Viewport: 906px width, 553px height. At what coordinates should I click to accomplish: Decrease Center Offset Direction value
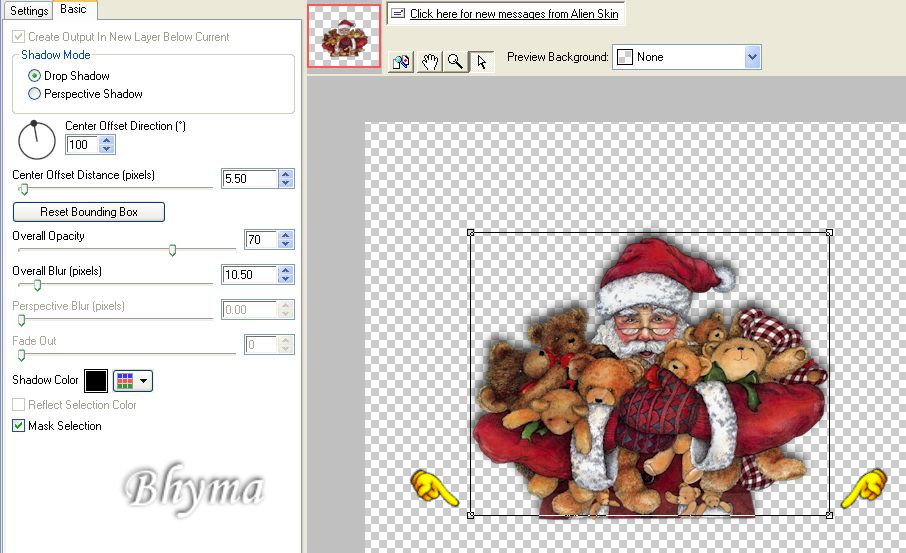[106, 149]
